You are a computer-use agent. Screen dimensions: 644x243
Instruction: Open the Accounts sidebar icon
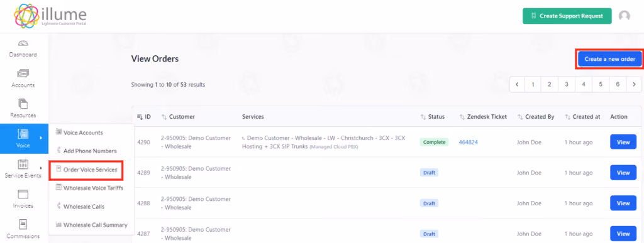point(23,73)
